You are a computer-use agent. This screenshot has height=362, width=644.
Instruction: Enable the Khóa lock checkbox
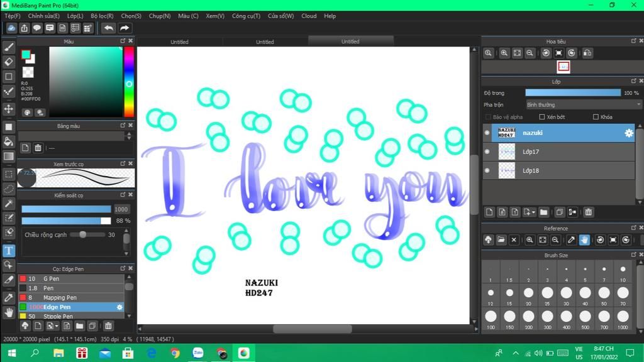pyautogui.click(x=596, y=117)
